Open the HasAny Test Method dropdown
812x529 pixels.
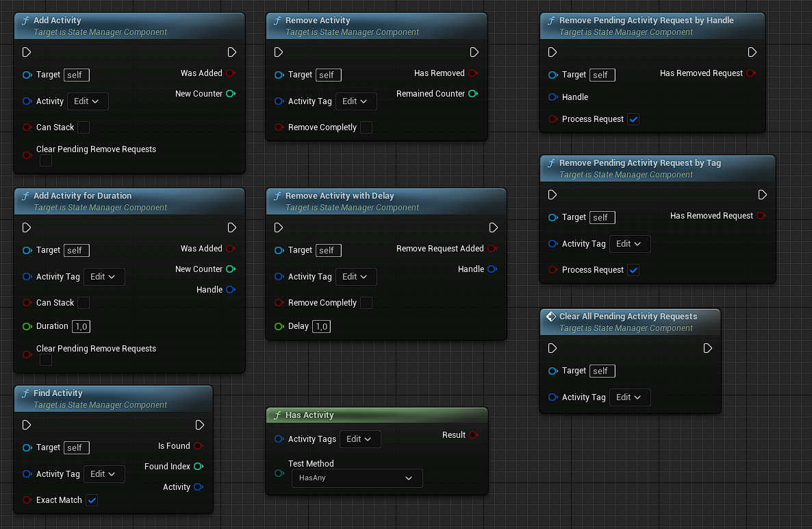356,478
